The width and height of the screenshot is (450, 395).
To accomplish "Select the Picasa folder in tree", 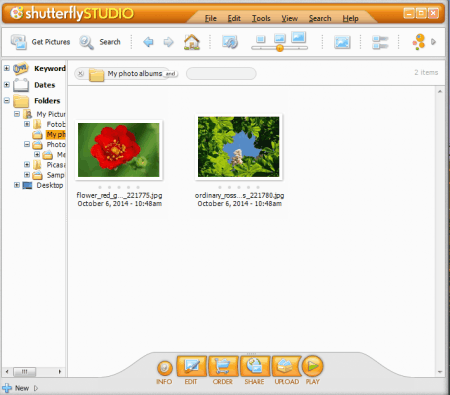I will (56, 165).
